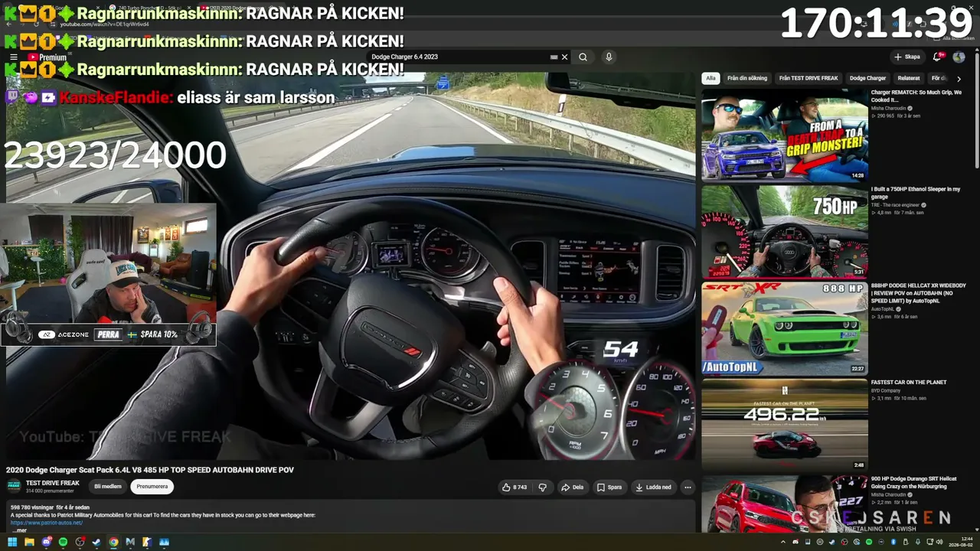Save the video with Spara
980x551 pixels.
coord(609,487)
